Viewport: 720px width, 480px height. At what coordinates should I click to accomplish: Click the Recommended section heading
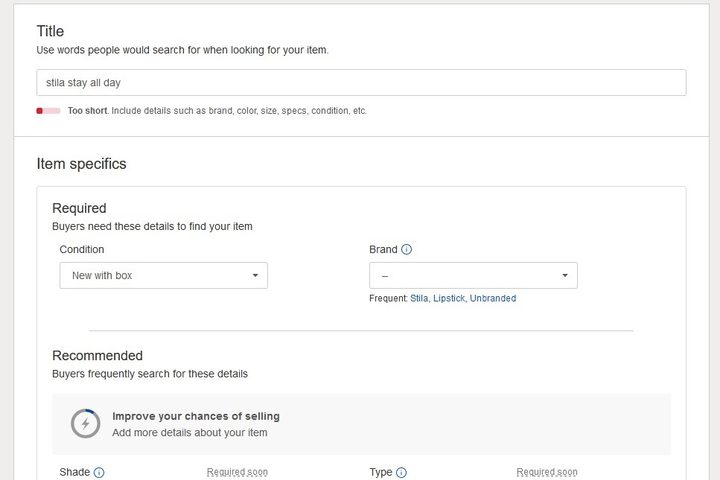point(97,356)
